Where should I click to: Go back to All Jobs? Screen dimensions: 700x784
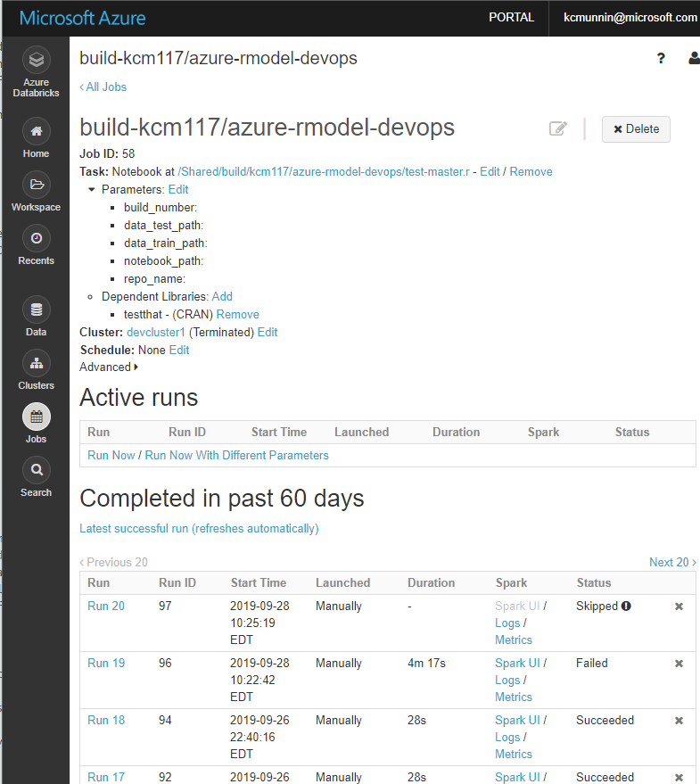103,87
